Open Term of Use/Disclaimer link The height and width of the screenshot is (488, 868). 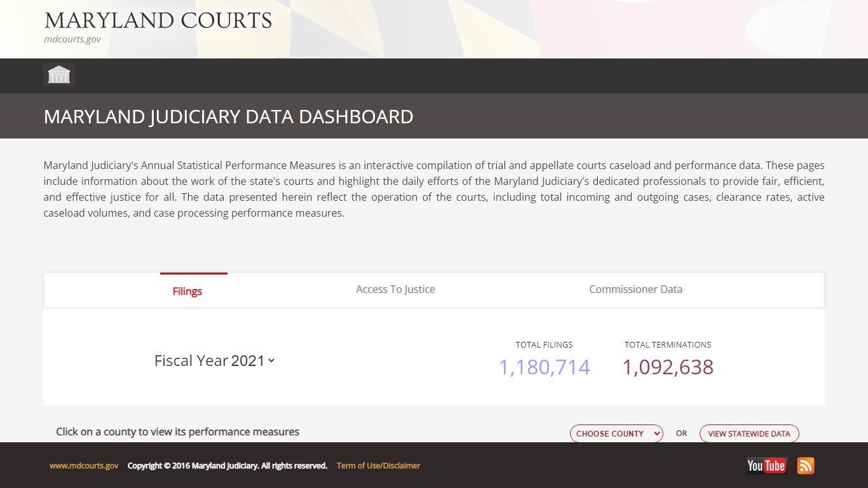379,466
